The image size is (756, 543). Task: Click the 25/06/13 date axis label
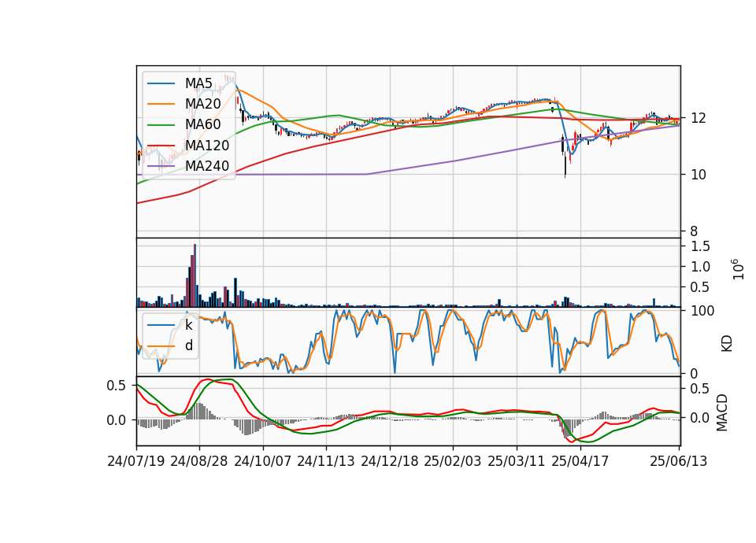click(x=678, y=461)
